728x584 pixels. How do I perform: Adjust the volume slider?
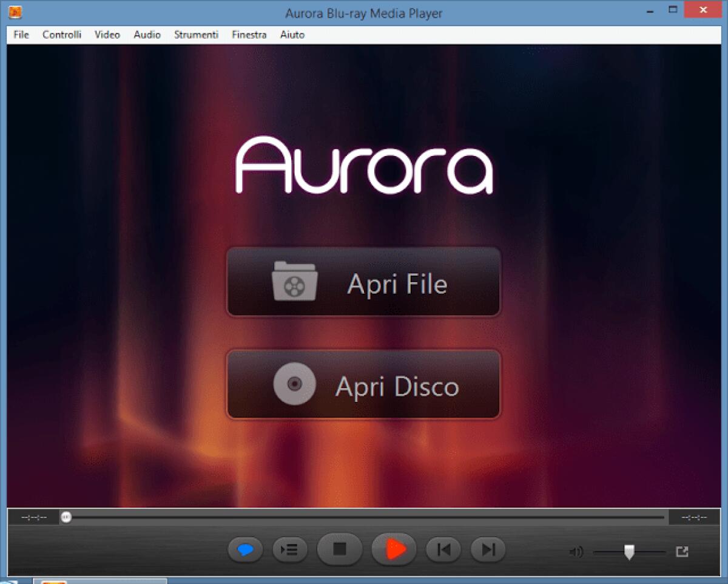[630, 551]
